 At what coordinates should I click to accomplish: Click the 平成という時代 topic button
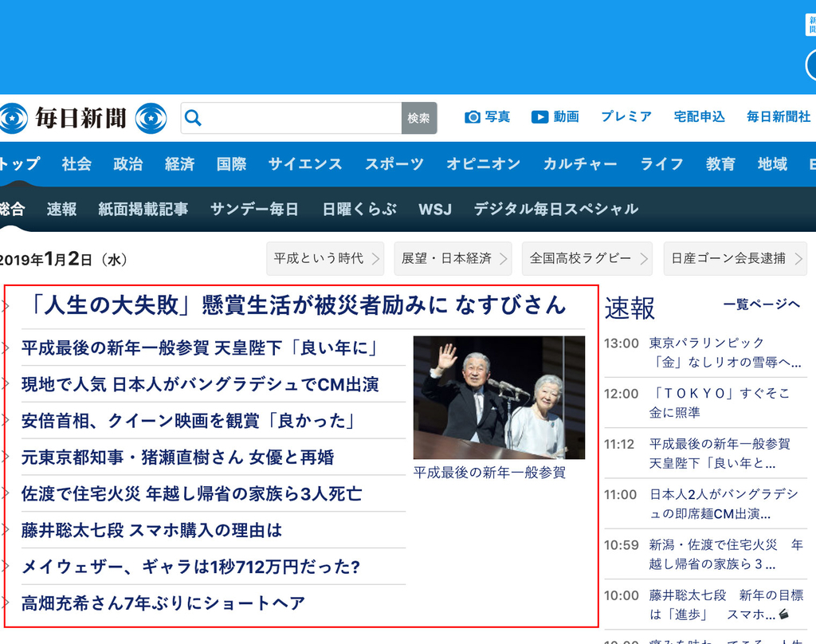coord(325,258)
